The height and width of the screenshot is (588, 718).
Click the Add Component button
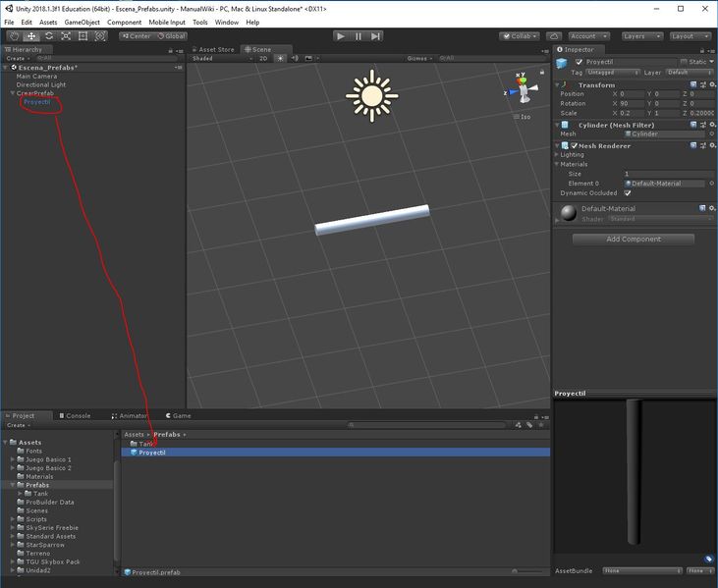(x=634, y=239)
